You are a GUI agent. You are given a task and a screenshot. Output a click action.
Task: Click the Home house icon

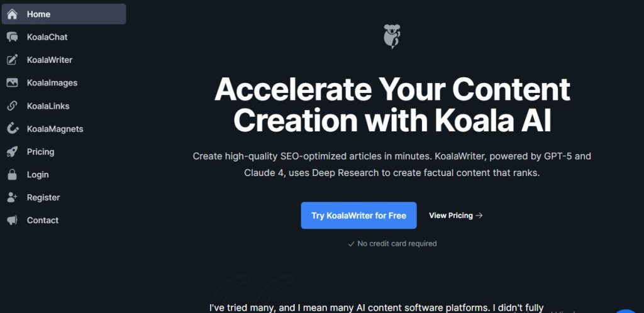(x=13, y=14)
